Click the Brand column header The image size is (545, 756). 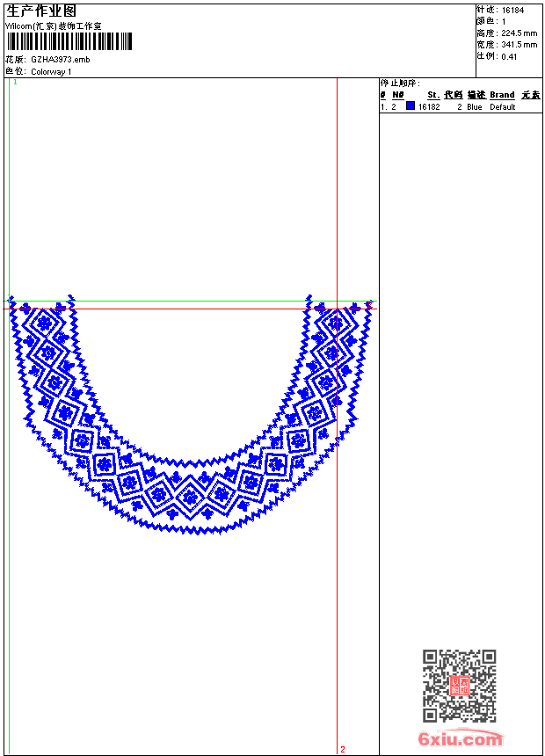click(502, 95)
